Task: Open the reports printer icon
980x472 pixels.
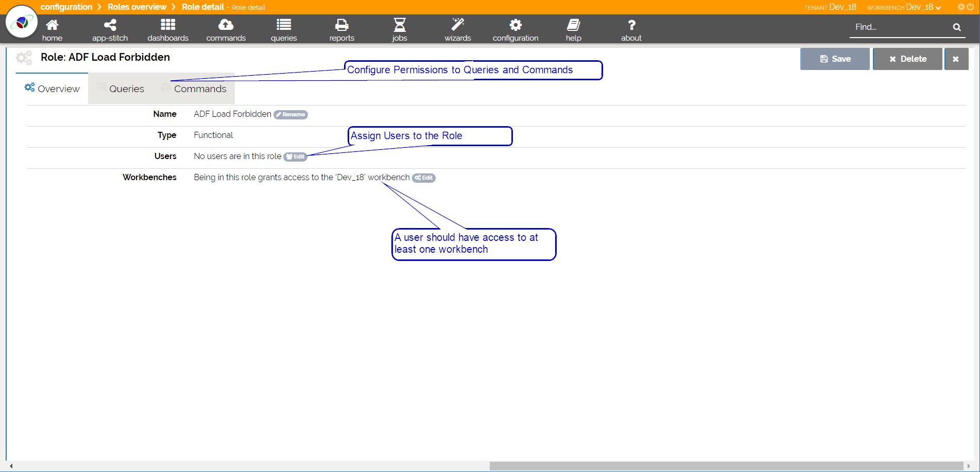Action: tap(341, 25)
